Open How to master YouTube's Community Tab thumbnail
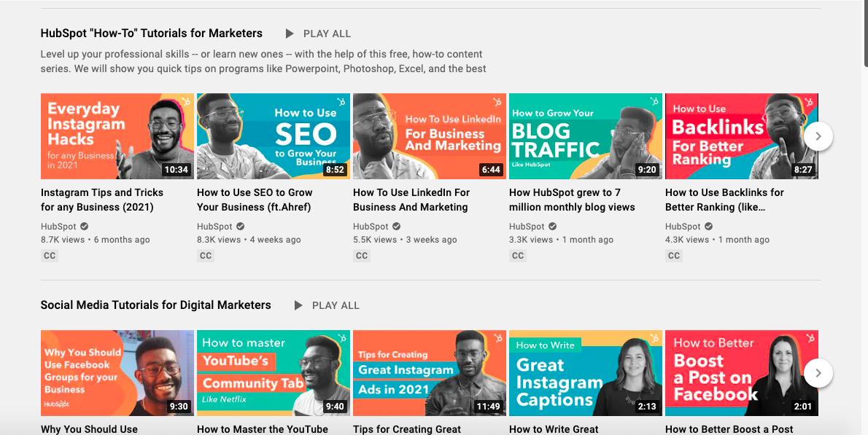Image resolution: width=868 pixels, height=435 pixels. coord(274,373)
